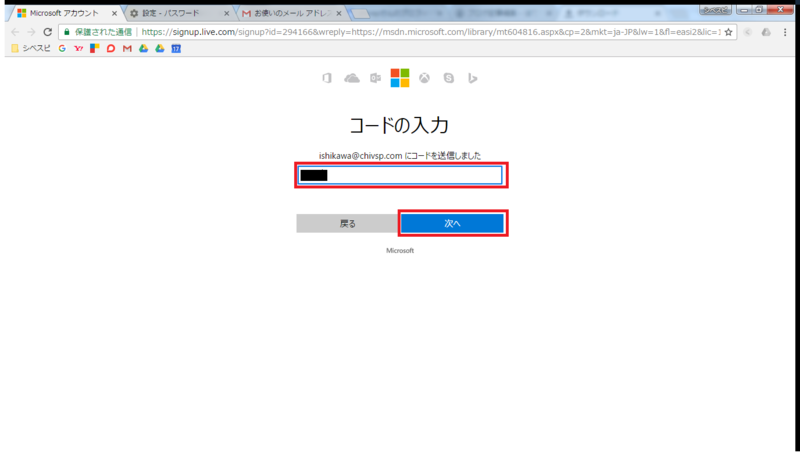Switch to the Microsoft アカウント tab
Screen dimensions: 800x456
coord(64,13)
